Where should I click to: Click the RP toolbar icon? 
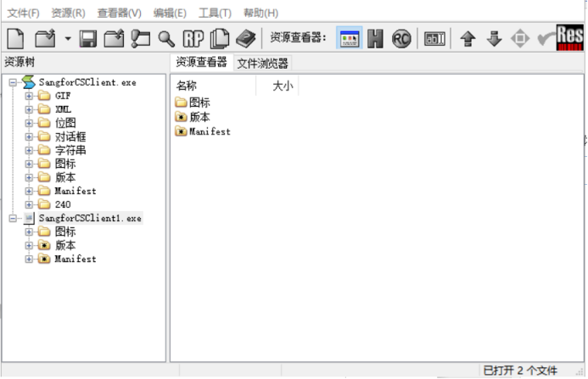[193, 38]
